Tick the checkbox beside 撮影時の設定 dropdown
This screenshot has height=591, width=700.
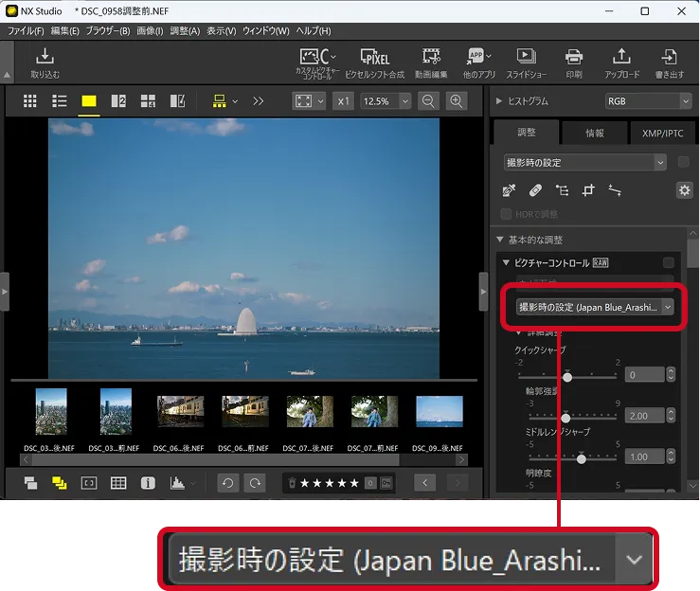click(684, 163)
